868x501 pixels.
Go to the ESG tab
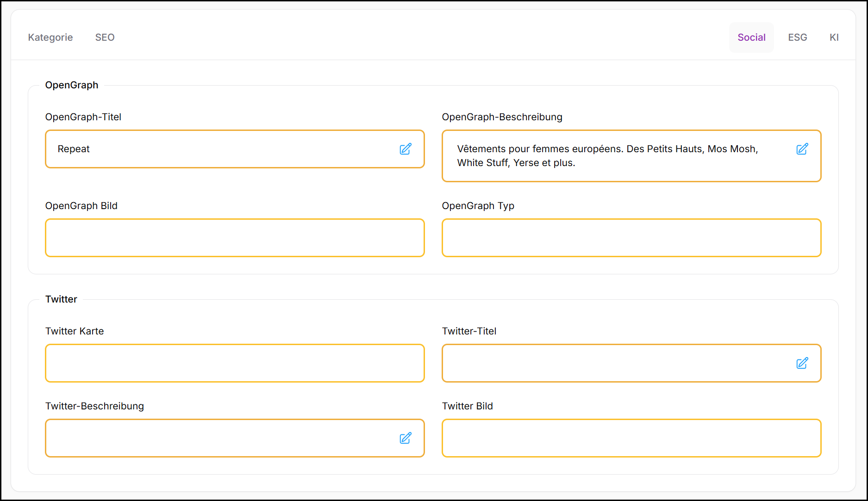pos(797,37)
